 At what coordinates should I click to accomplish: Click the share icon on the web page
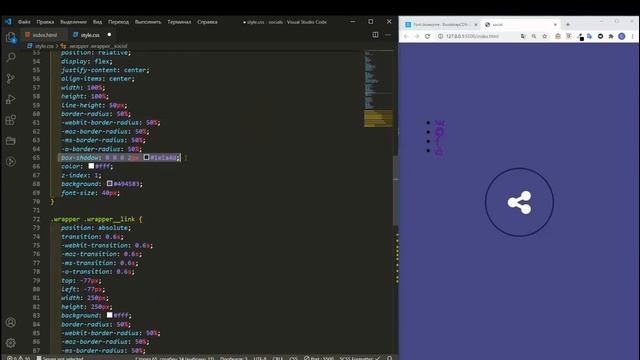pos(519,202)
